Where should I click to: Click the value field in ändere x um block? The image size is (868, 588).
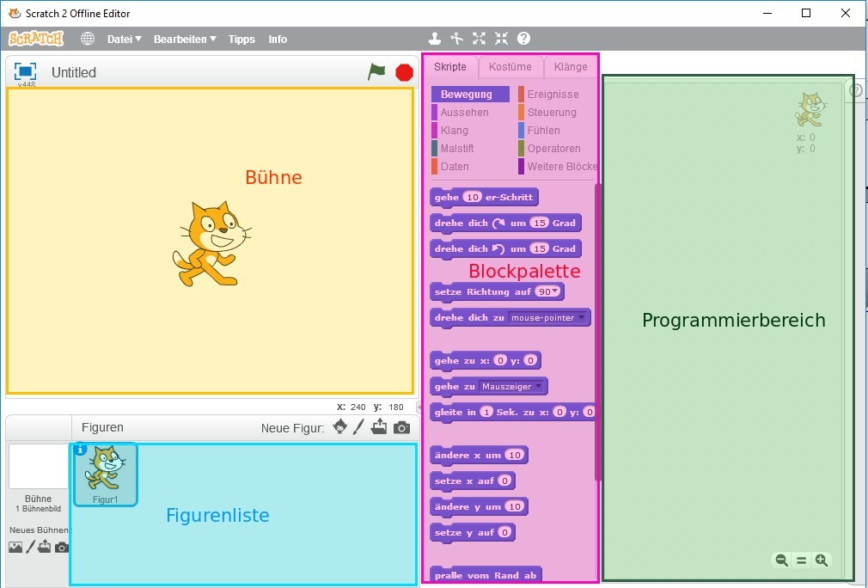click(514, 455)
